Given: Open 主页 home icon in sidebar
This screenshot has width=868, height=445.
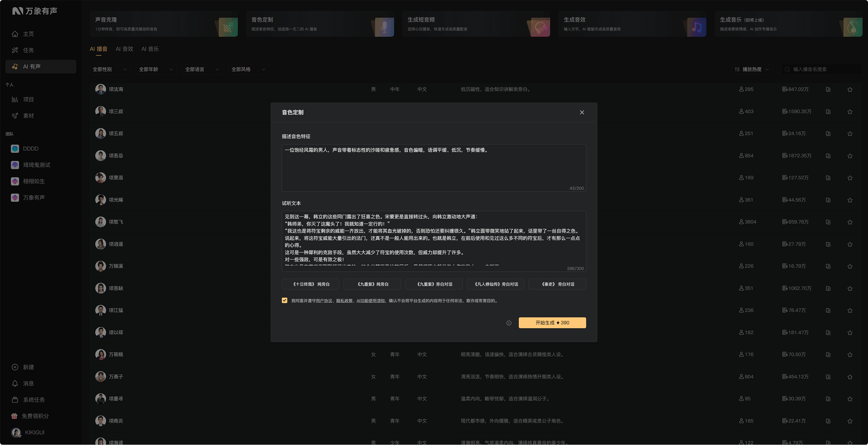Looking at the screenshot, I should (x=15, y=34).
